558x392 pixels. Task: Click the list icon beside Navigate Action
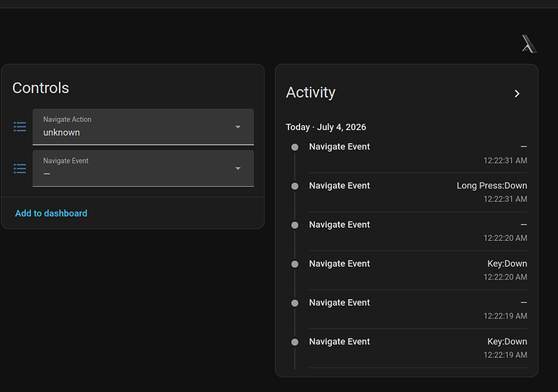click(x=20, y=127)
